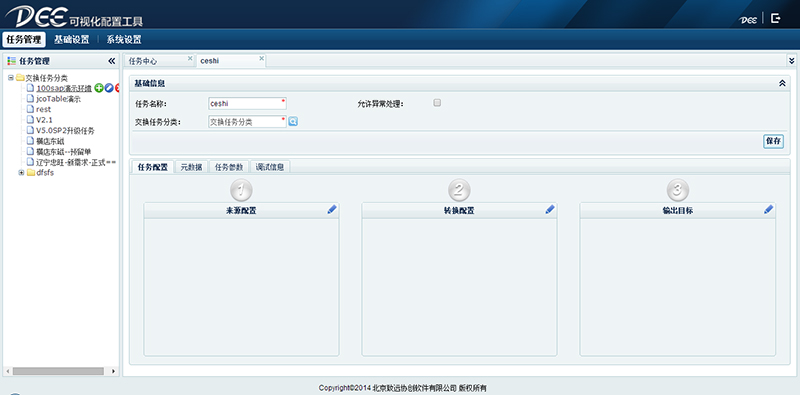Expand the dfsfs folder node
Viewport: 800px width, 395px height.
21,172
